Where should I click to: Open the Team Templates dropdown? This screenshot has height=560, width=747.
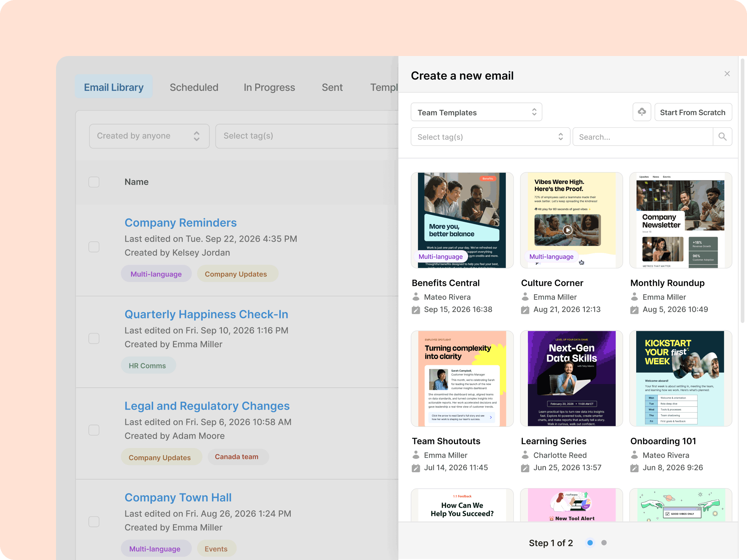[476, 112]
